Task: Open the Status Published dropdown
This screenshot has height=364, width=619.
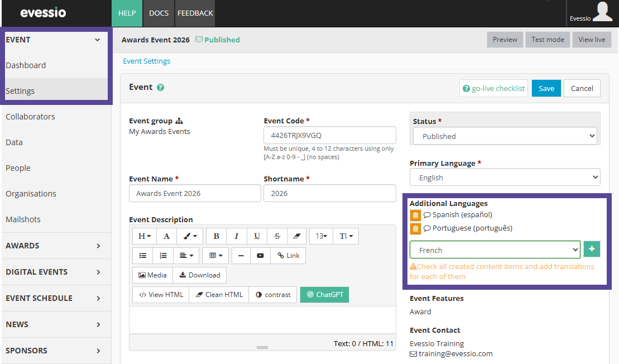Action: 505,136
